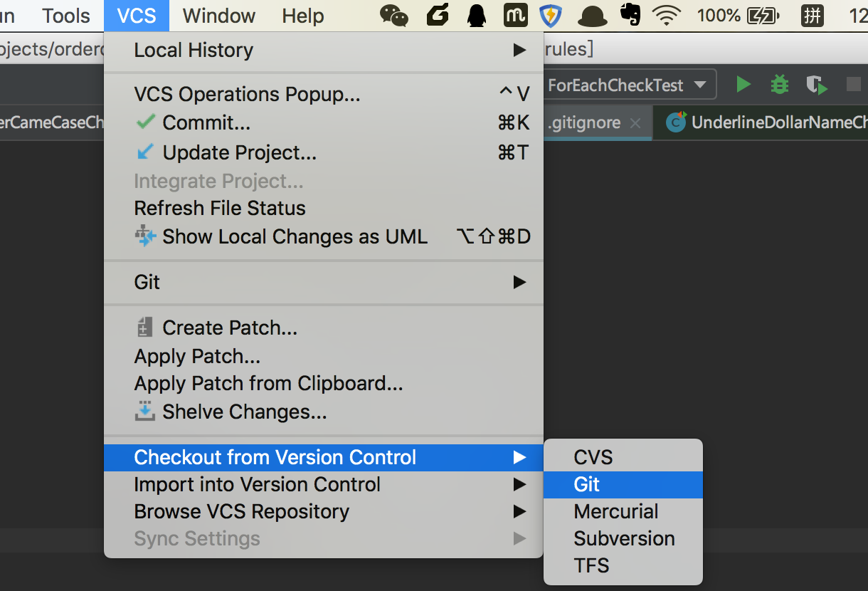Click the gray Stop square icon

853,85
